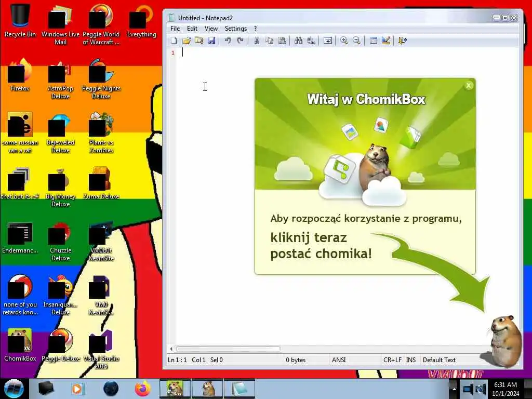Select the Plants vs Zombies desktop icon
This screenshot has width=532, height=399.
[101, 132]
